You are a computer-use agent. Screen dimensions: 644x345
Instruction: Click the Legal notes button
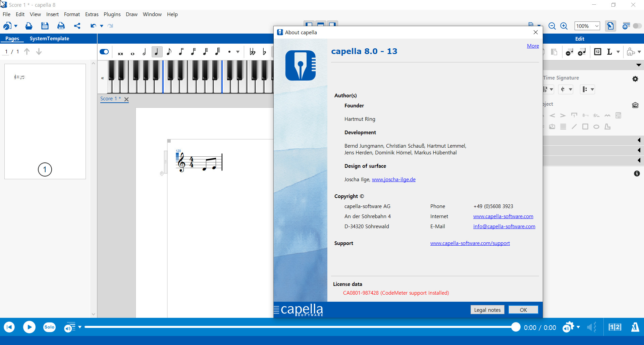click(x=487, y=310)
